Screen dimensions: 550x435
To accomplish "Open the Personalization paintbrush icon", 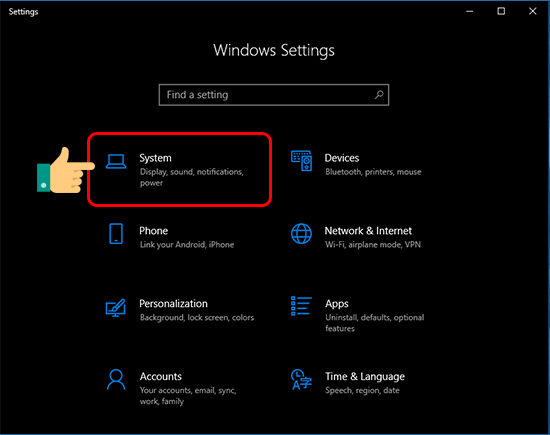I will click(116, 308).
